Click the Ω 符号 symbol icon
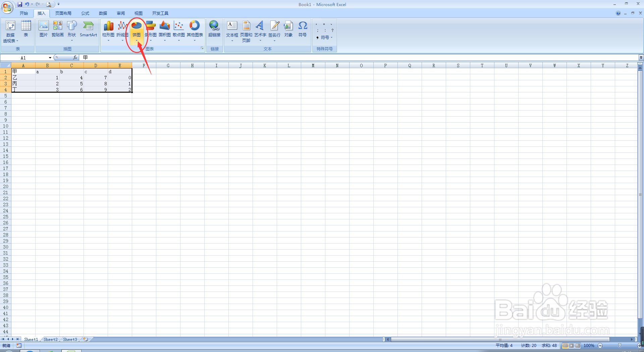Screen dimensions: 644x352 pos(303,29)
